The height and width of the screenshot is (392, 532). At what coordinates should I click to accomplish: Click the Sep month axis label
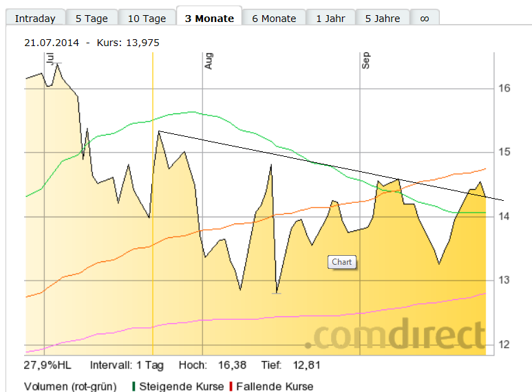[x=365, y=61]
